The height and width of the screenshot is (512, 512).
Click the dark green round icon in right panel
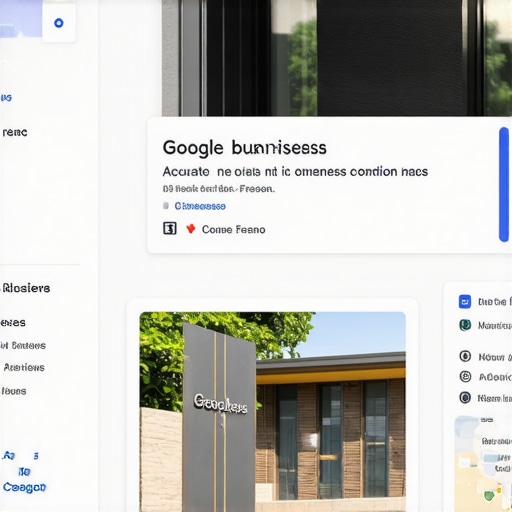pyautogui.click(x=465, y=325)
